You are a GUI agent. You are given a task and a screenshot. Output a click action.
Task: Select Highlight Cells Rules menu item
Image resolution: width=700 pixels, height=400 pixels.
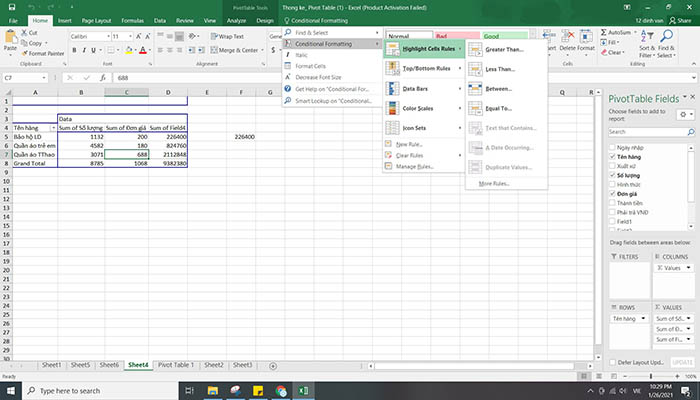click(x=424, y=49)
